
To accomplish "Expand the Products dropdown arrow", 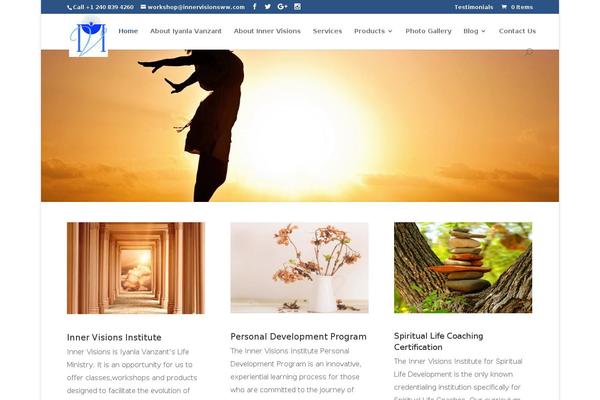I will click(390, 31).
